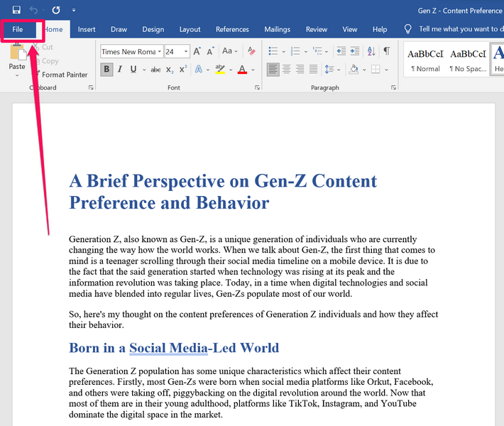The width and height of the screenshot is (504, 426).
Task: Apply strikethrough to text
Action: tap(154, 70)
